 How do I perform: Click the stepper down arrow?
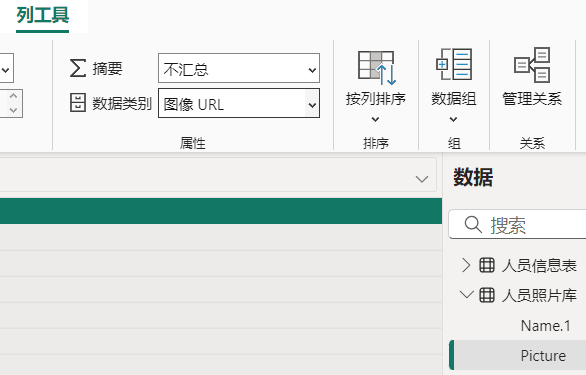[x=13, y=110]
